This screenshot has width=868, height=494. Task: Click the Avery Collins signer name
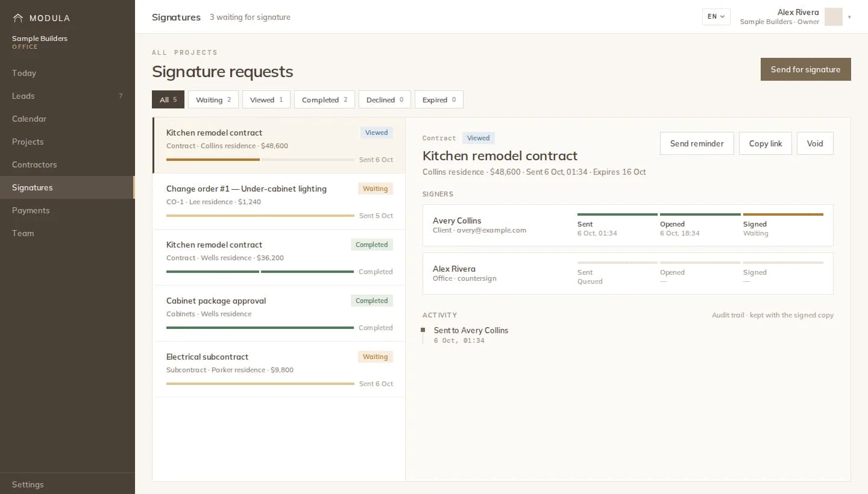pyautogui.click(x=457, y=220)
